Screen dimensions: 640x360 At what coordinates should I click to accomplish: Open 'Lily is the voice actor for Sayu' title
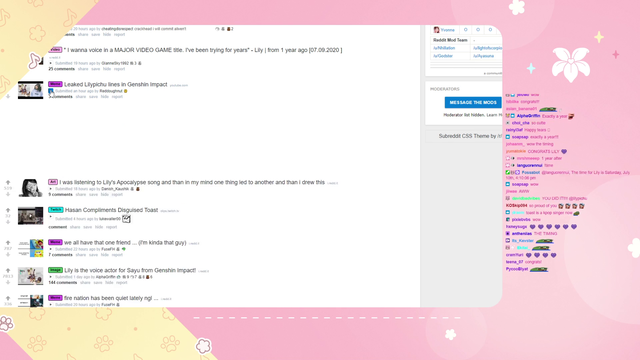130,271
